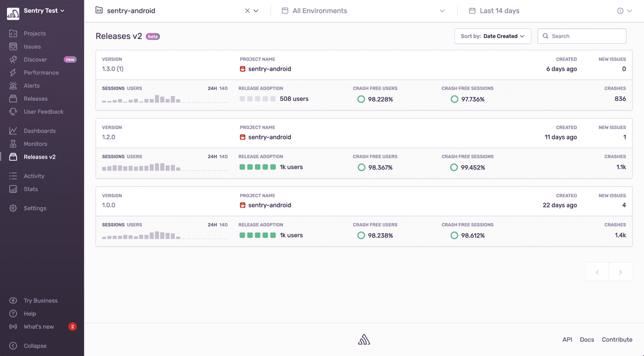Open Monitors page
Viewport: 644px width, 356px height.
click(35, 144)
